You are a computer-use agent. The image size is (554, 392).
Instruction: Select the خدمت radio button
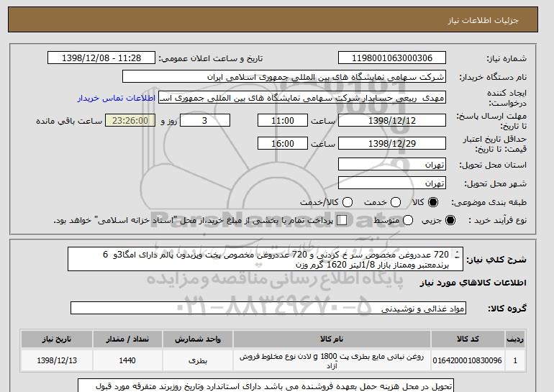tap(396, 202)
